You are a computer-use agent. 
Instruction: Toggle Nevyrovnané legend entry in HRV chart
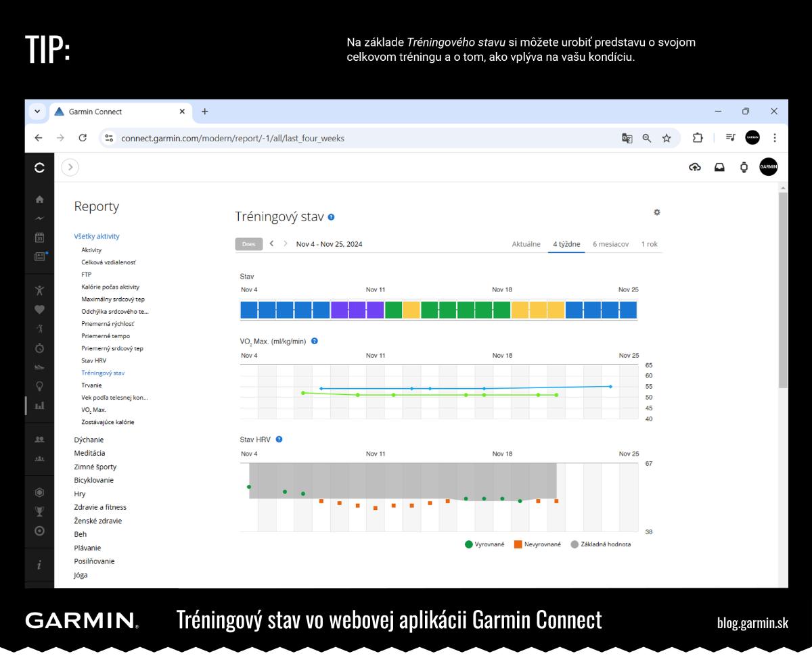tap(537, 544)
